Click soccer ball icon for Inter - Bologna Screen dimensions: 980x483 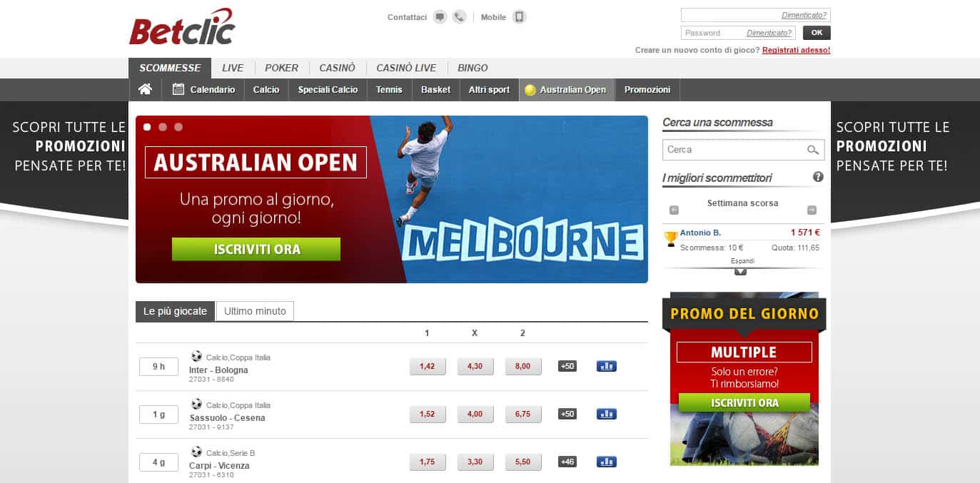tap(196, 356)
